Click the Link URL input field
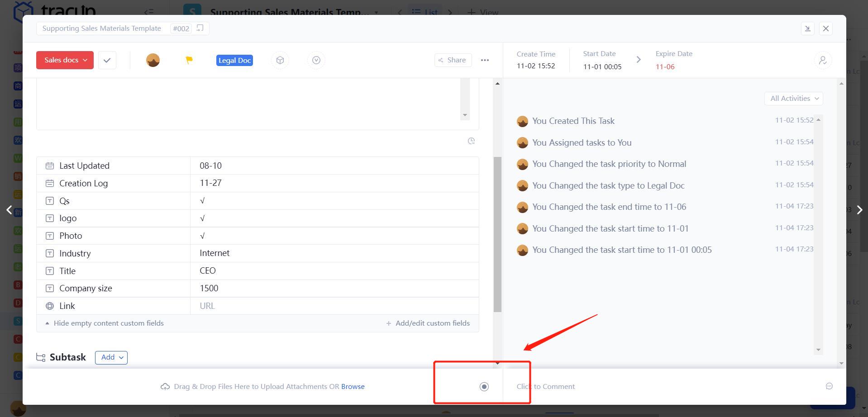 tap(334, 306)
